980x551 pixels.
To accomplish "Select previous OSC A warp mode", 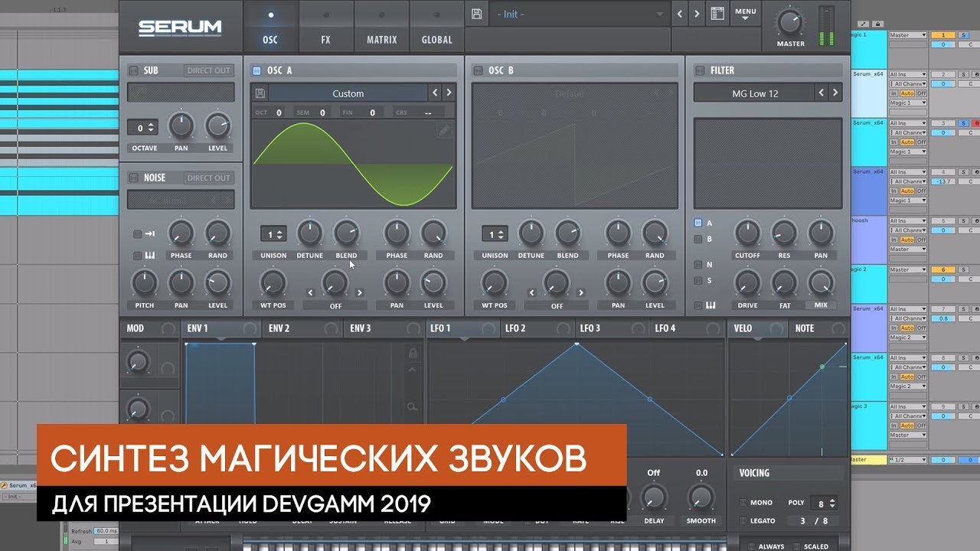I will [x=310, y=292].
